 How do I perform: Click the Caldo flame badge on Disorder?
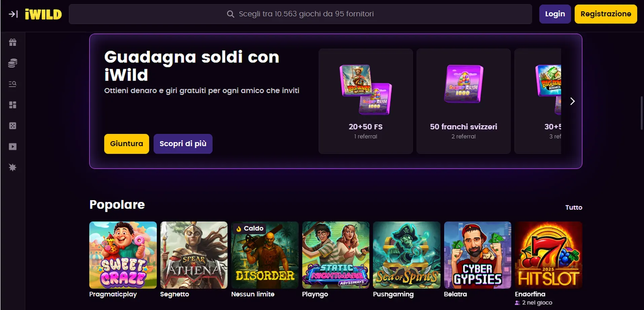pos(250,228)
